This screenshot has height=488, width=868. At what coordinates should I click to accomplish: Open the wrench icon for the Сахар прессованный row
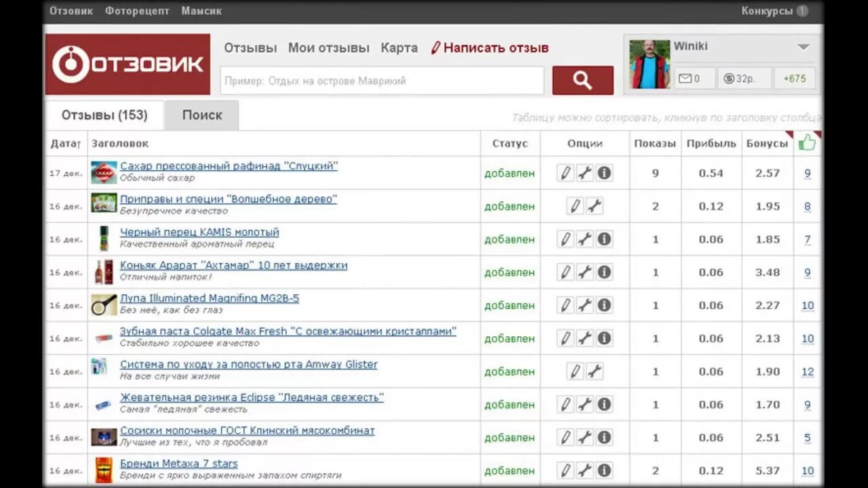[585, 173]
